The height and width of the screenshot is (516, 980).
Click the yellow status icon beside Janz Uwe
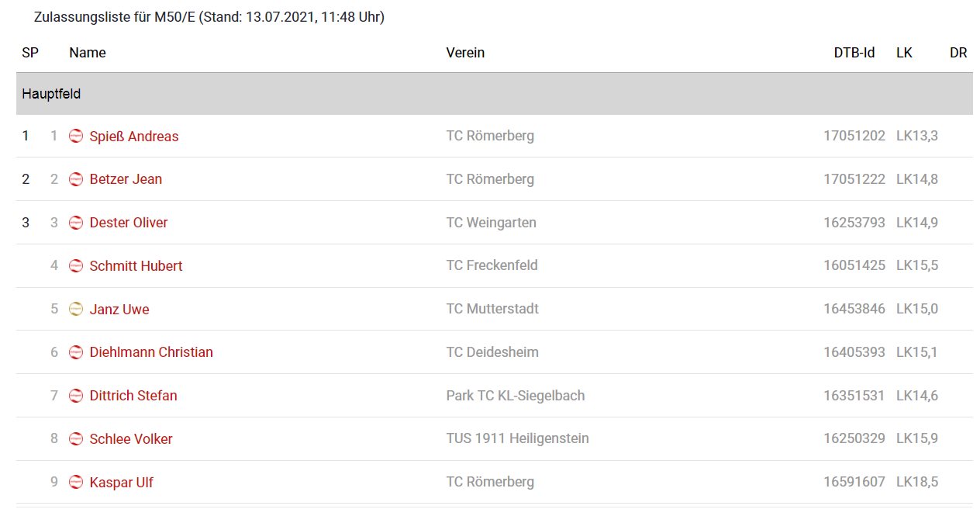(x=76, y=310)
